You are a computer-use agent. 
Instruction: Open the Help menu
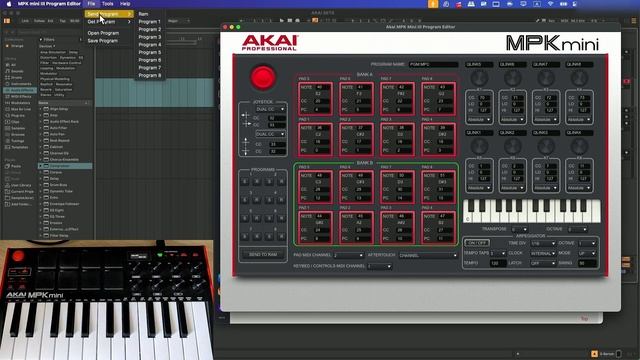pyautogui.click(x=125, y=4)
